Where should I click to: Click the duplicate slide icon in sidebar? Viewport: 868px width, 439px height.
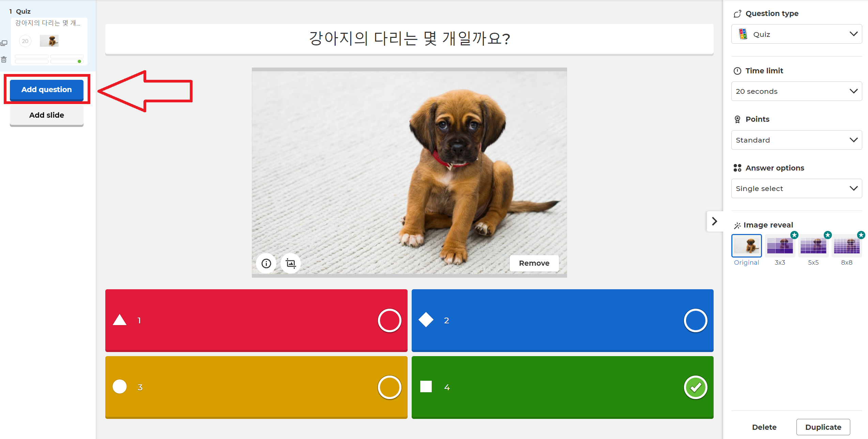[4, 43]
